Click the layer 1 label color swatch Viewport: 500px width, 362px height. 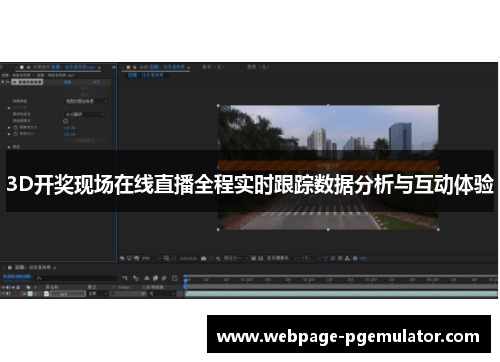(30, 294)
